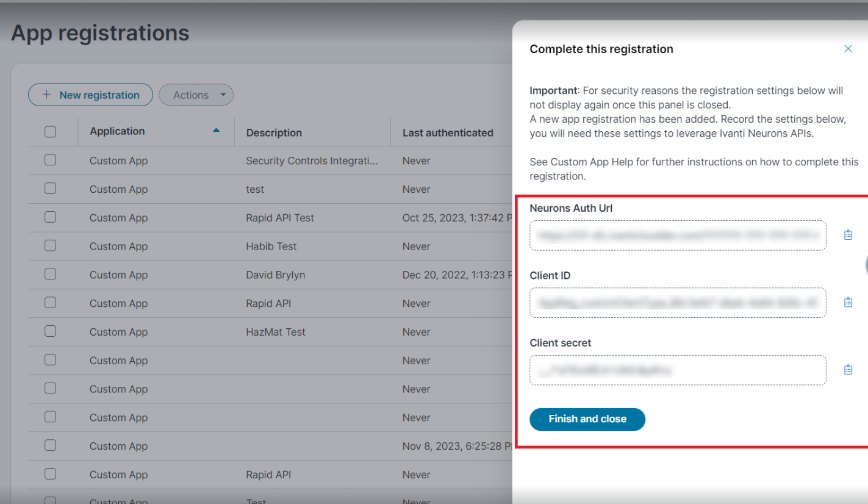
Task: Tick the Habib Test row checkbox
Action: 51,246
